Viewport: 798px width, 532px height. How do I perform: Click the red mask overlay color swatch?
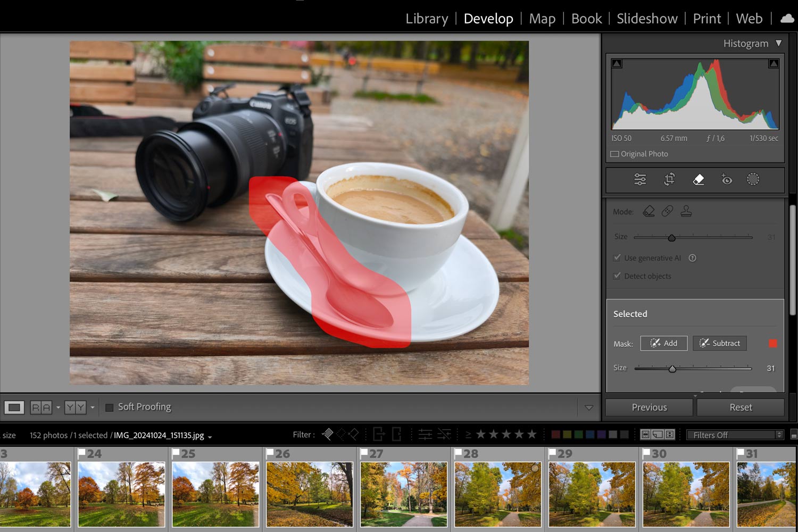click(x=773, y=344)
